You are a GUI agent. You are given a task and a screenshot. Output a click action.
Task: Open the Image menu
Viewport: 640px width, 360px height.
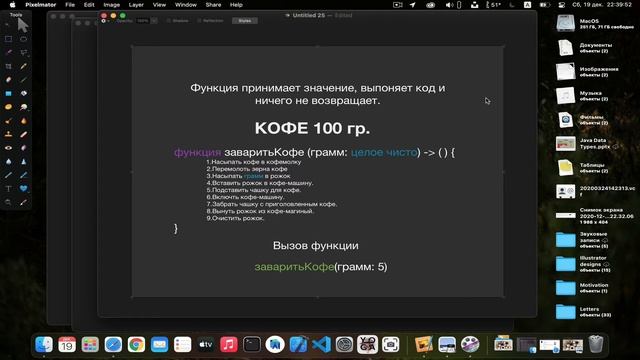[111, 5]
